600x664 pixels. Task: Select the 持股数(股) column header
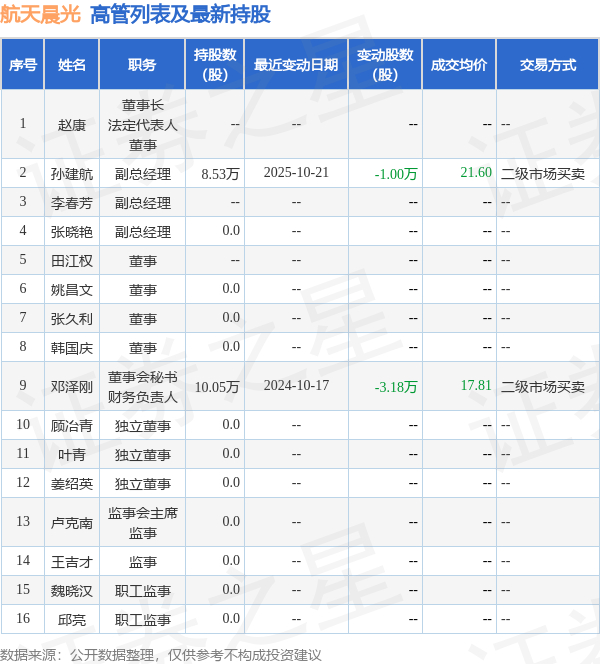[x=215, y=65]
